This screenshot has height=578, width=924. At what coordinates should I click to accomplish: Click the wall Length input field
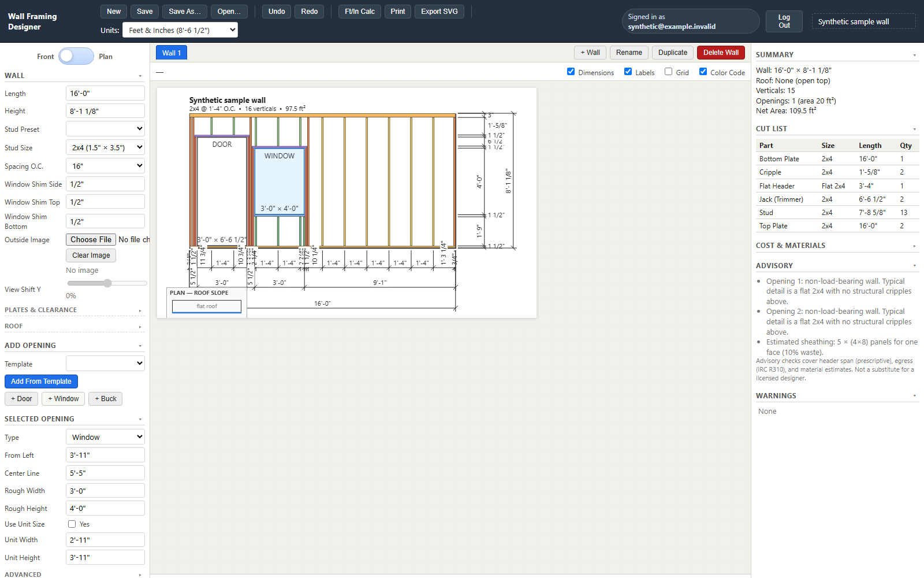pyautogui.click(x=105, y=93)
